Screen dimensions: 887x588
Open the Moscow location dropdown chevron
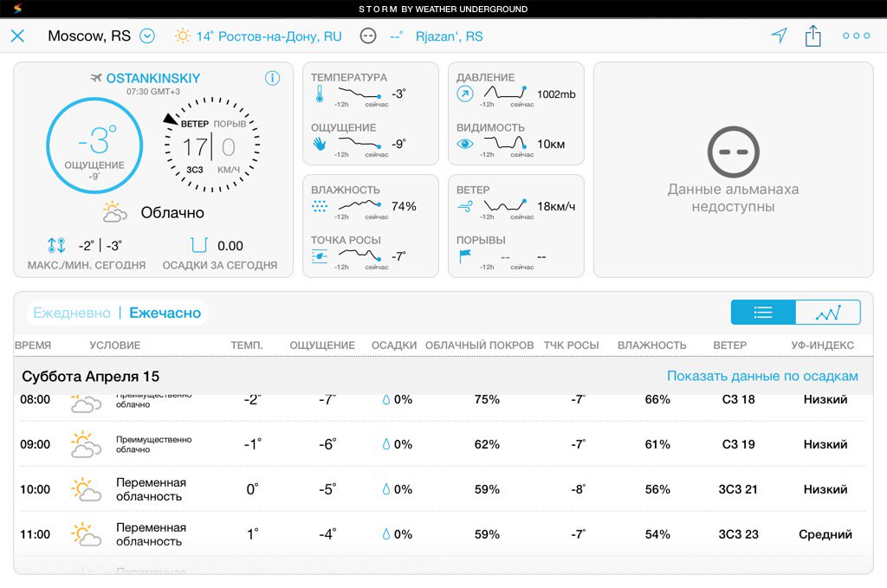pyautogui.click(x=147, y=36)
